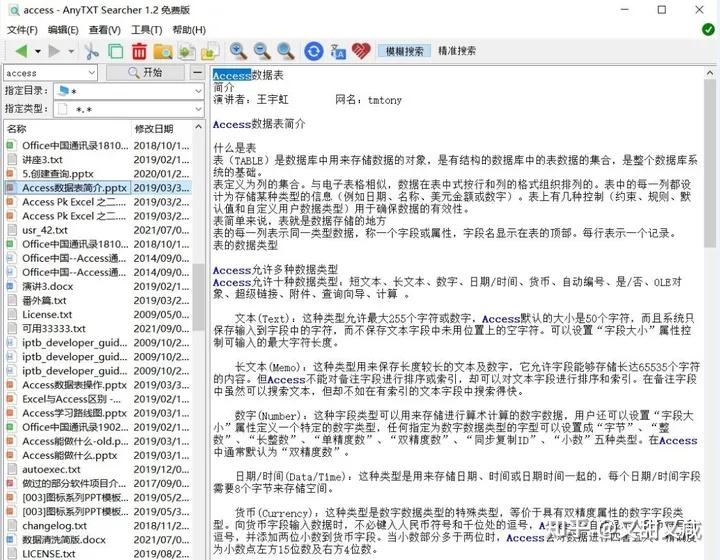Open the 工具(T) menu
The width and height of the screenshot is (720, 560).
[x=147, y=30]
